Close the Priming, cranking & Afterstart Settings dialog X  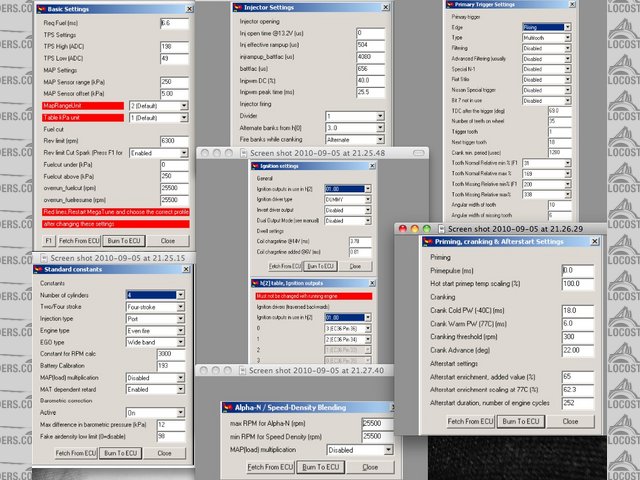595,242
